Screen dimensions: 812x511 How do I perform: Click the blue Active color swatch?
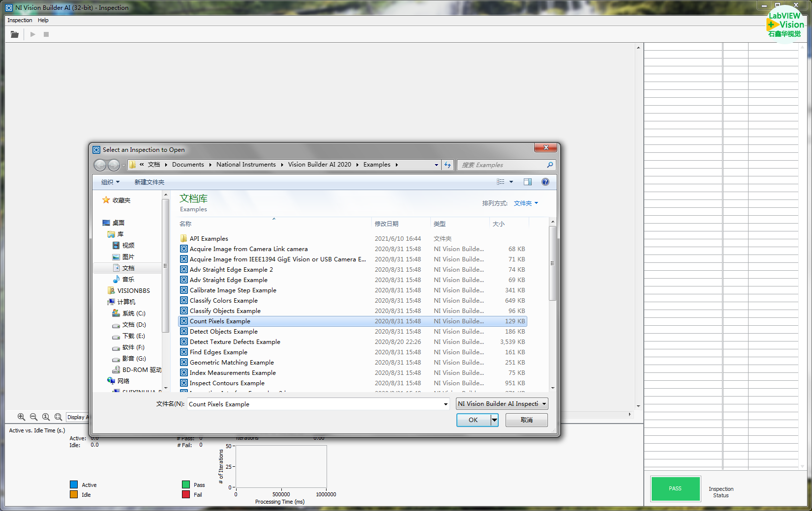(74, 485)
